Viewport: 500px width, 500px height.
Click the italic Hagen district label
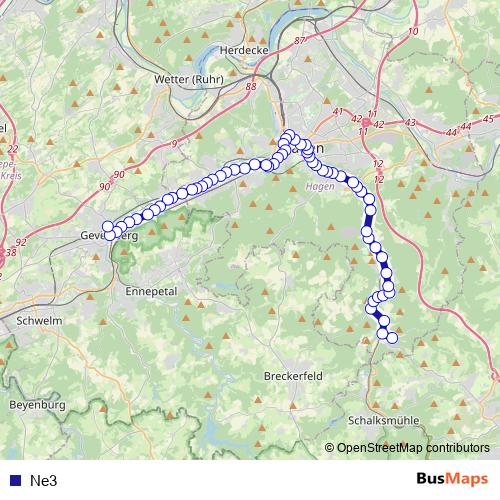click(x=320, y=186)
